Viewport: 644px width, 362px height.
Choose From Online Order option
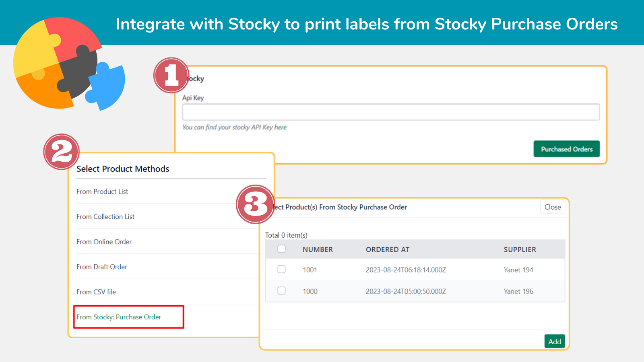(104, 242)
